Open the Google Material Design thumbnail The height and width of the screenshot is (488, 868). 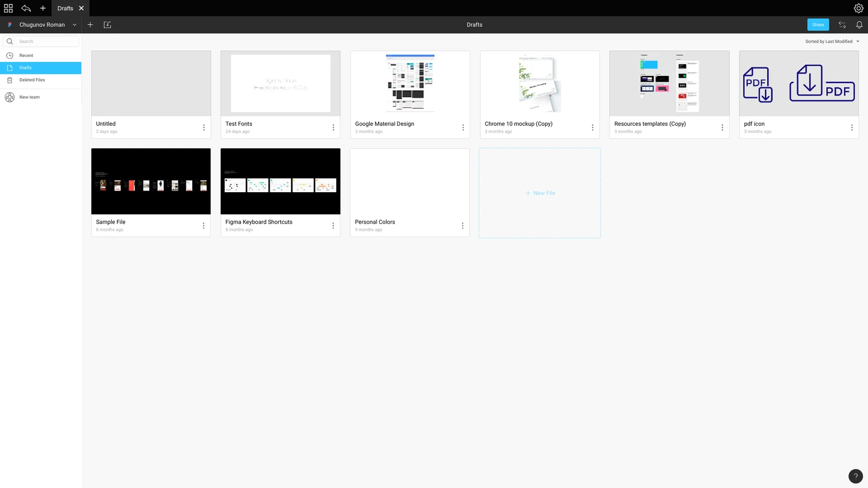click(x=410, y=83)
